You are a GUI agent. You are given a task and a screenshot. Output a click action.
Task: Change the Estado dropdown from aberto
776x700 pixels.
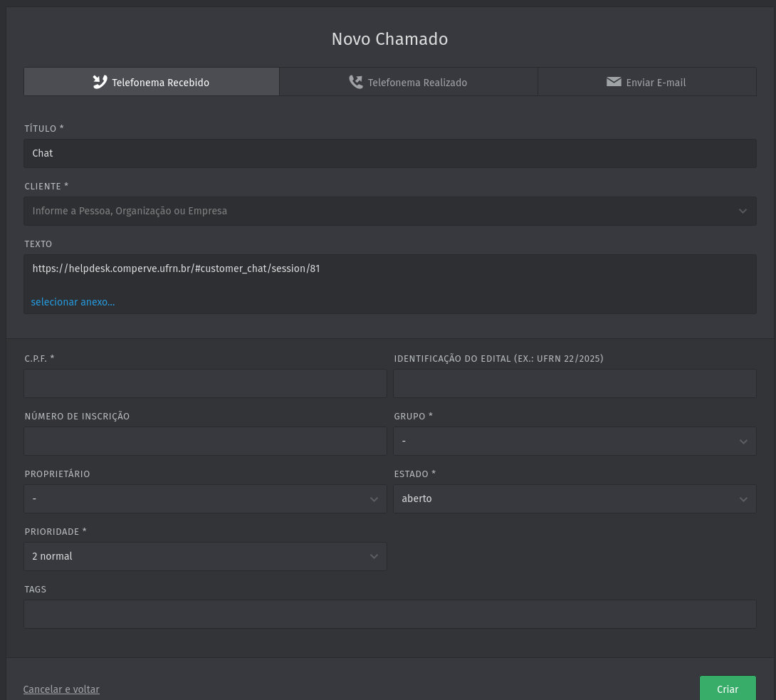coord(574,499)
